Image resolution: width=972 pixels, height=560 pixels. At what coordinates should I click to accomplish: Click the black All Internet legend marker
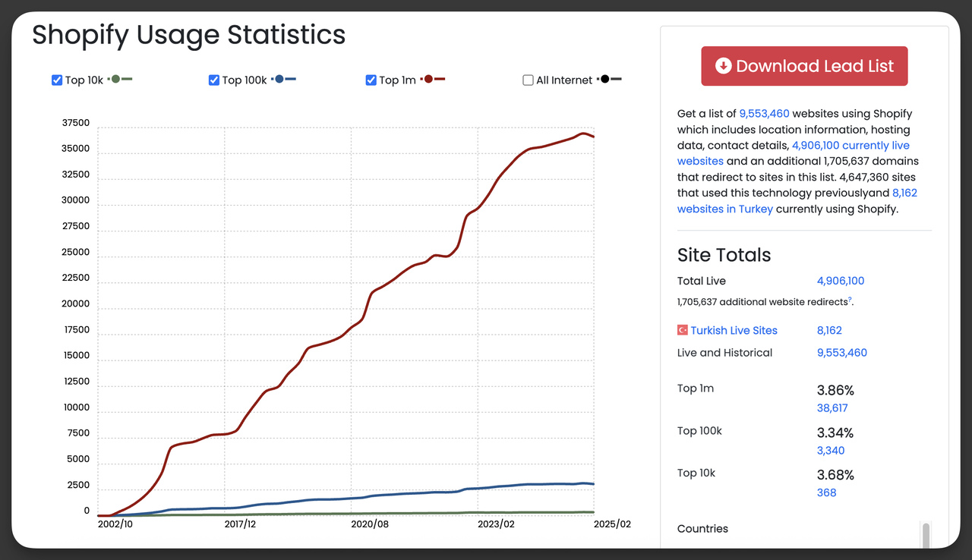coord(609,79)
